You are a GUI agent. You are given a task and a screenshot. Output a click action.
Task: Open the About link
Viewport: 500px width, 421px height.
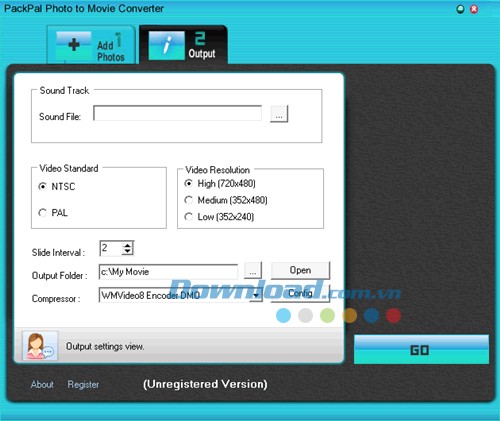pos(42,384)
